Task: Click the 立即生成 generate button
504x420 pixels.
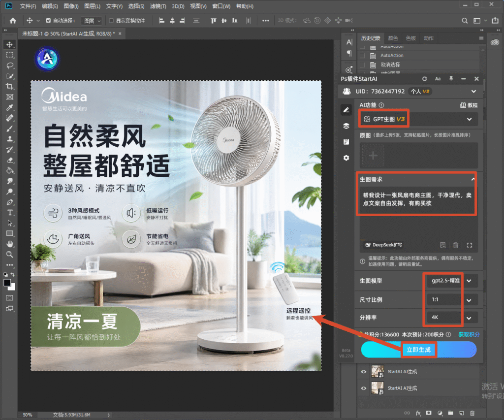Action: 418,350
